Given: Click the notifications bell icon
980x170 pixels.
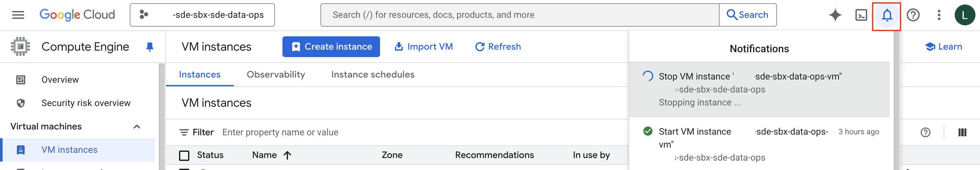Looking at the screenshot, I should (887, 15).
